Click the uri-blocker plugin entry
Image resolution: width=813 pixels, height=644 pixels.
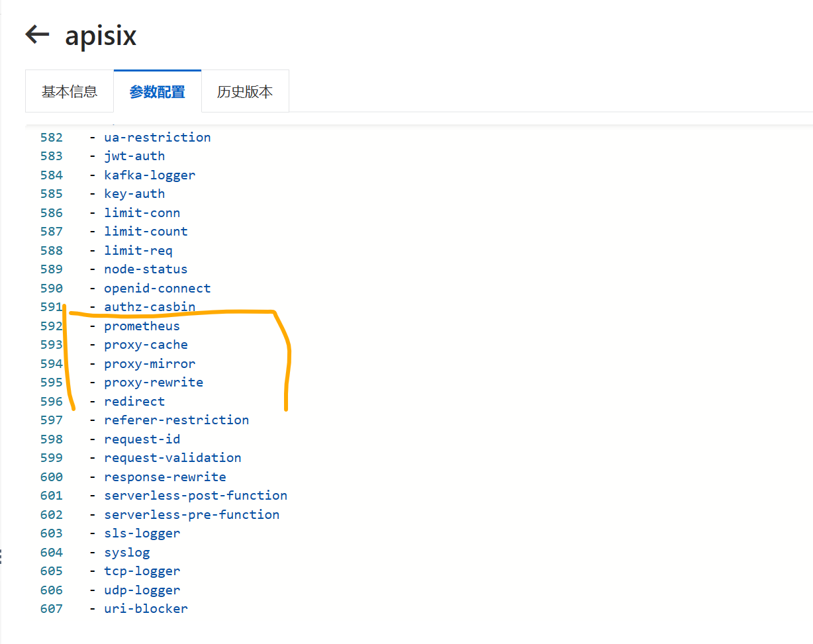(146, 608)
